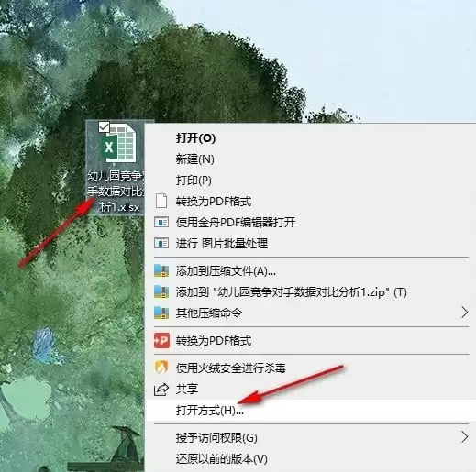Screen dimensions: 476x472
Task: Click the archive icon next to 添加到压缩文件(A)
Action: 161,270
